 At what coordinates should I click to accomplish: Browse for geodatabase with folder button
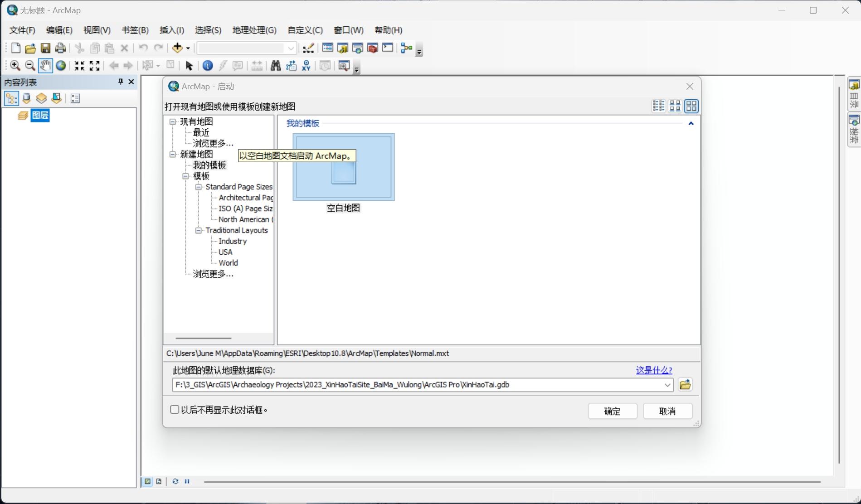(x=685, y=385)
